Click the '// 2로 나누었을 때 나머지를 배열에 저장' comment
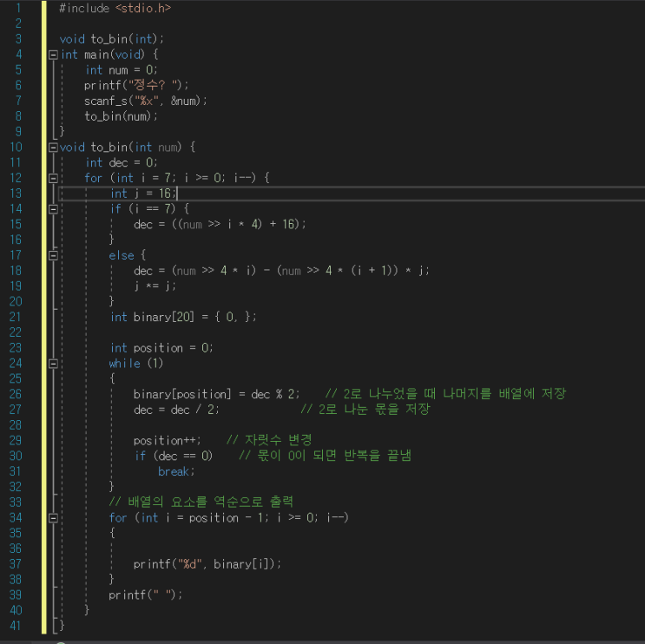The width and height of the screenshot is (645, 644). coord(445,393)
